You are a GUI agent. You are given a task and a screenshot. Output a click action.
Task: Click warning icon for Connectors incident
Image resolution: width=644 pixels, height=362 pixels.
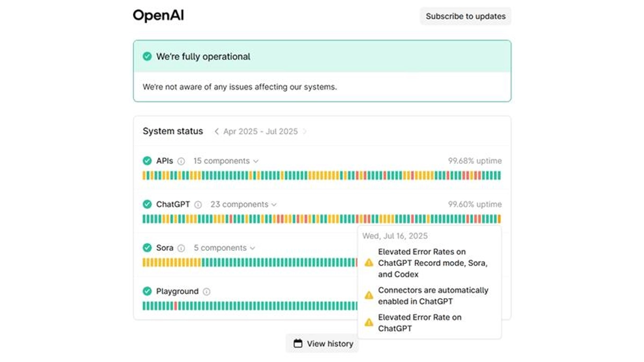[x=369, y=295]
